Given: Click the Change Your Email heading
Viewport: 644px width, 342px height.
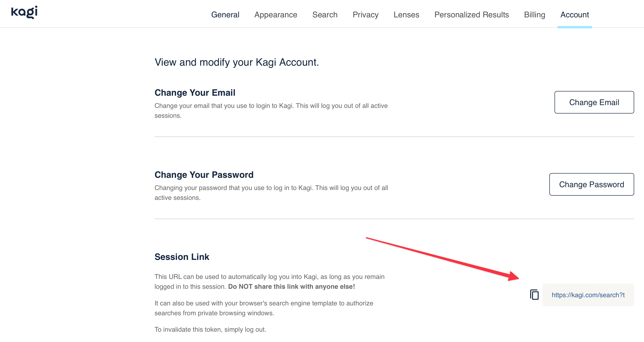Looking at the screenshot, I should click(x=195, y=92).
